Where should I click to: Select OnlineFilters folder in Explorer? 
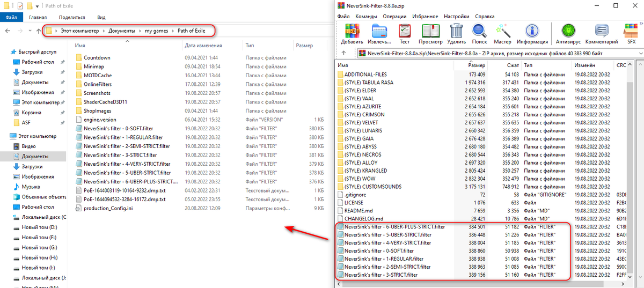pos(98,84)
